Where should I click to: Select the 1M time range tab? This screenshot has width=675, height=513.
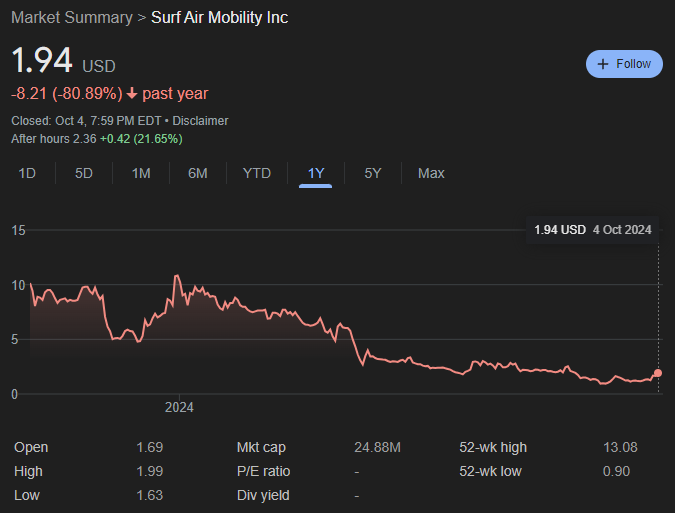point(141,173)
